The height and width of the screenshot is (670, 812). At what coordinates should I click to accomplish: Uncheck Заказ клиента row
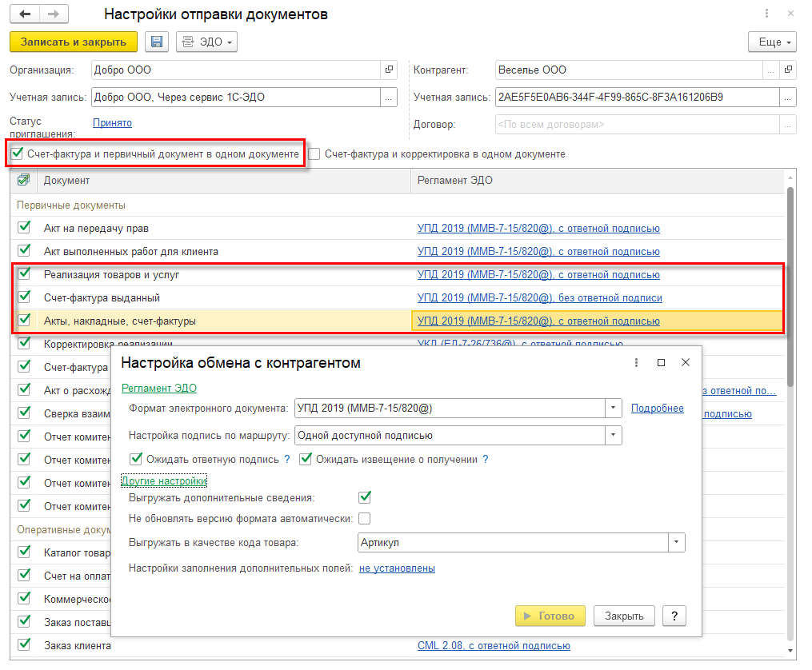[24, 644]
